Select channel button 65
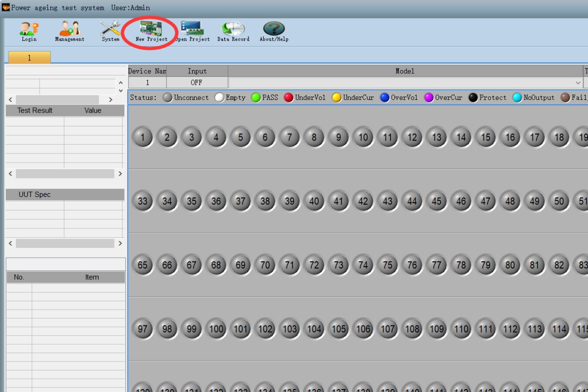588x392 pixels. (143, 265)
